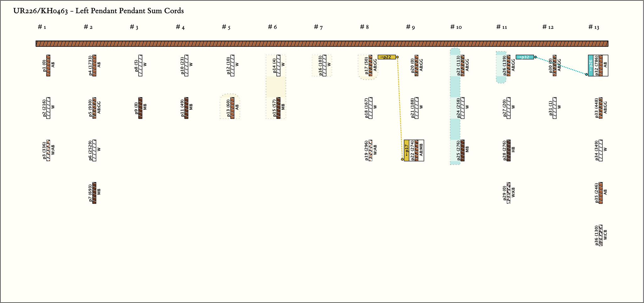Select the p25 (276) MB cord
Screen dimensions: 644x303
[x=463, y=151]
